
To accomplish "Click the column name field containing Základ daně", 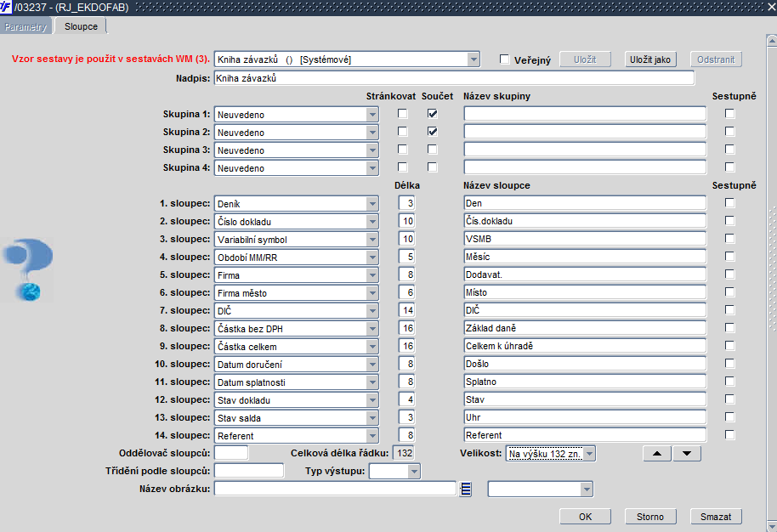I will tap(585, 328).
